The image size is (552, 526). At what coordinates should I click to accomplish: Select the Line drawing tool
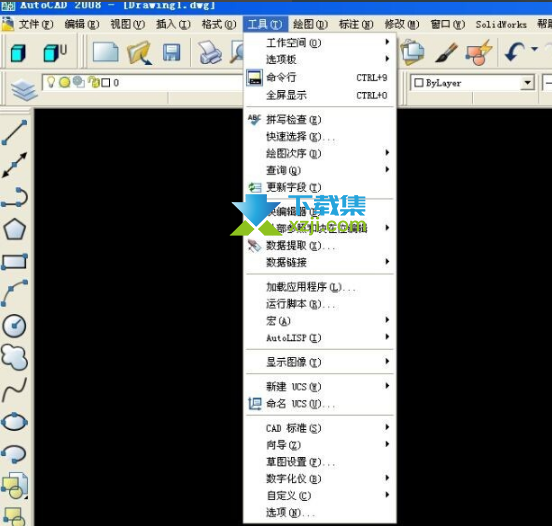(14, 132)
